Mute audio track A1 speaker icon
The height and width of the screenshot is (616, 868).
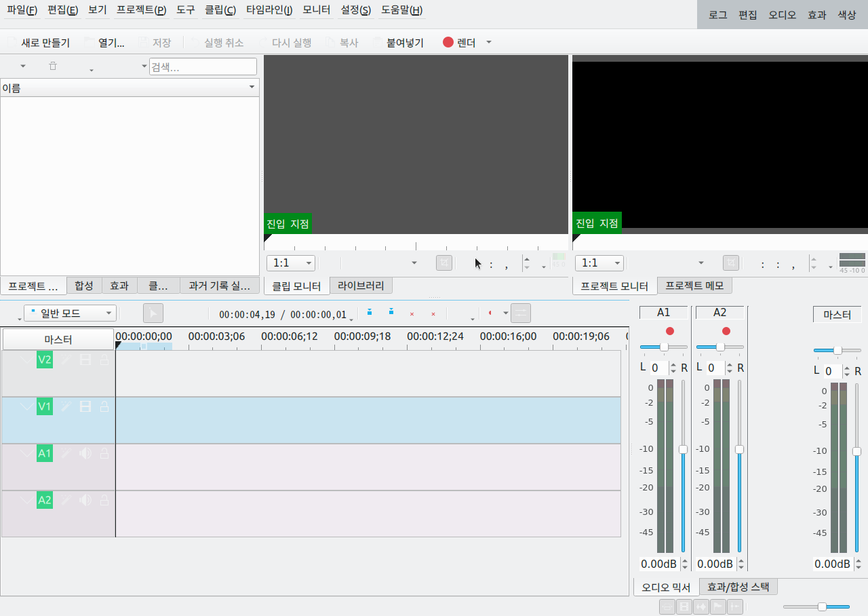(85, 453)
